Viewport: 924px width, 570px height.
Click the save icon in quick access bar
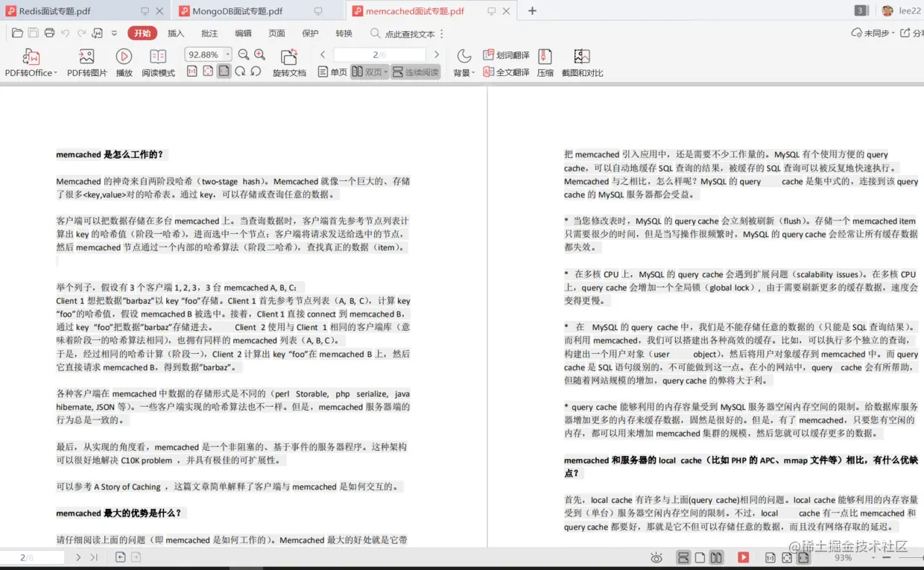(x=34, y=34)
